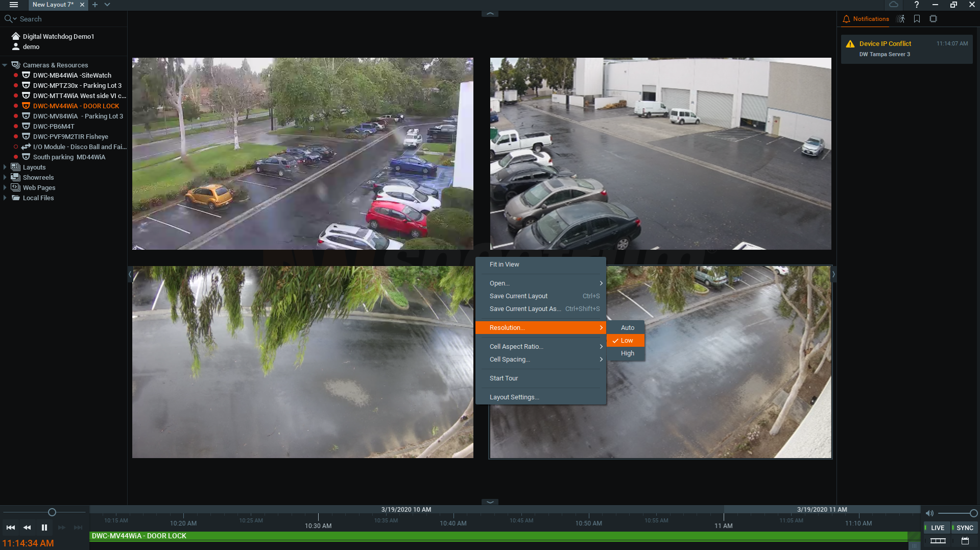
Task: Adjust the volume slider handle
Action: click(x=973, y=513)
